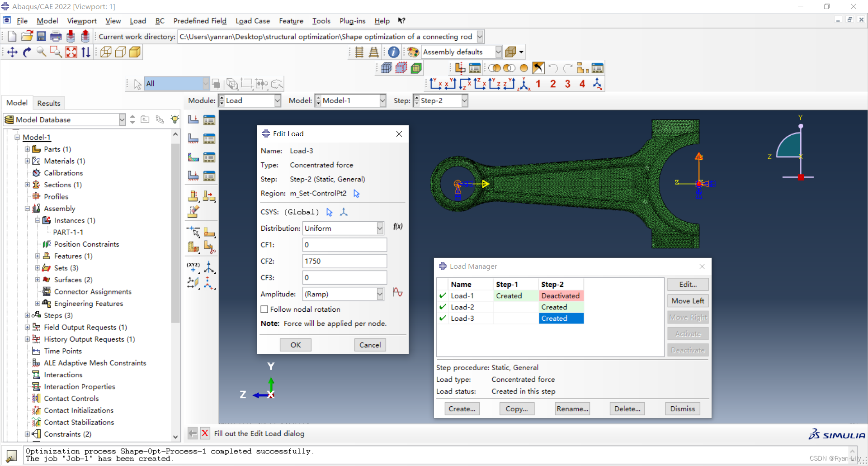This screenshot has height=466, width=868.
Task: Open the Predefined Field menu
Action: 200,21
